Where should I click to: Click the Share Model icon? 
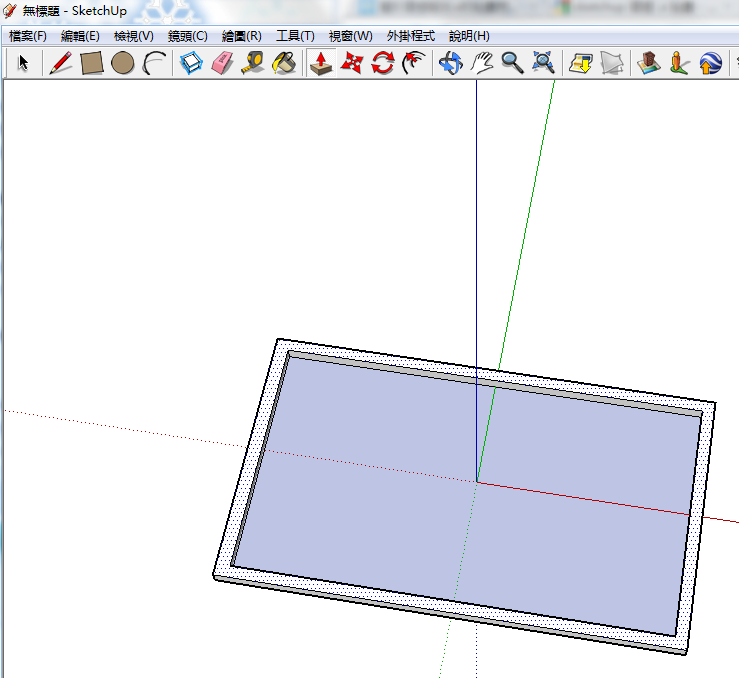[679, 63]
